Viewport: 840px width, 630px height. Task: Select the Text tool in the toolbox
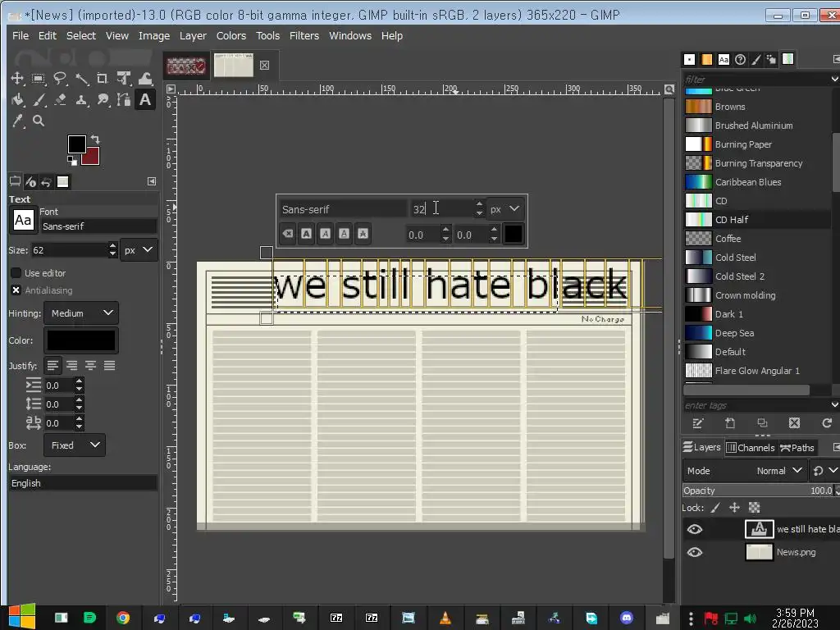145,99
